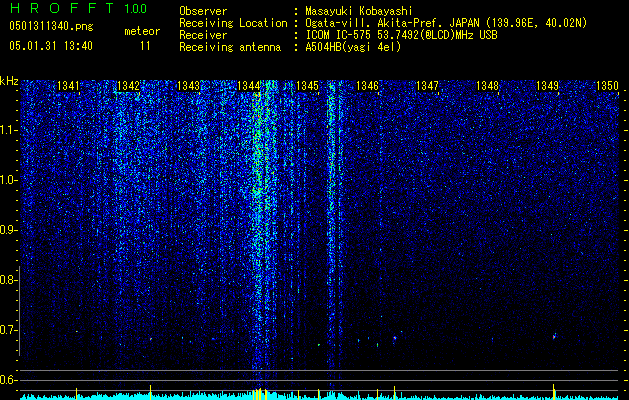The height and width of the screenshot is (400, 629).
Task: Click time marker 1341
Action: pos(69,86)
